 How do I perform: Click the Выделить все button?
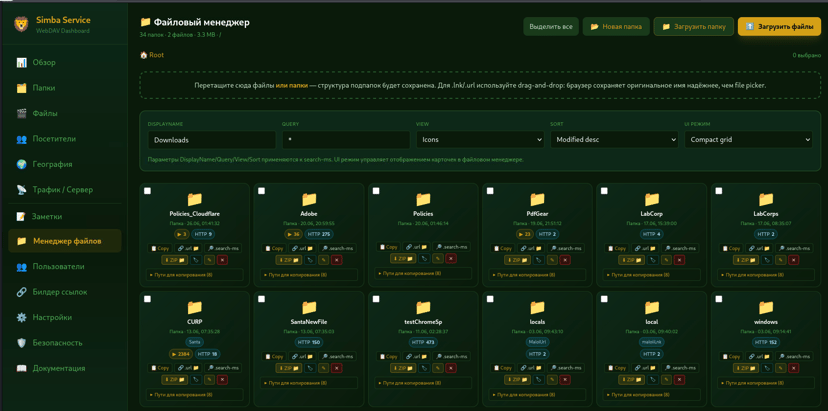point(551,26)
